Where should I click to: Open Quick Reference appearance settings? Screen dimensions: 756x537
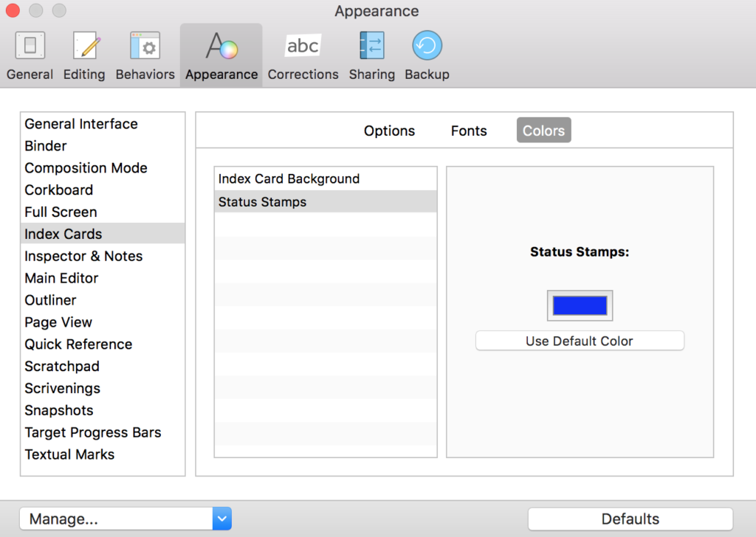click(x=103, y=344)
